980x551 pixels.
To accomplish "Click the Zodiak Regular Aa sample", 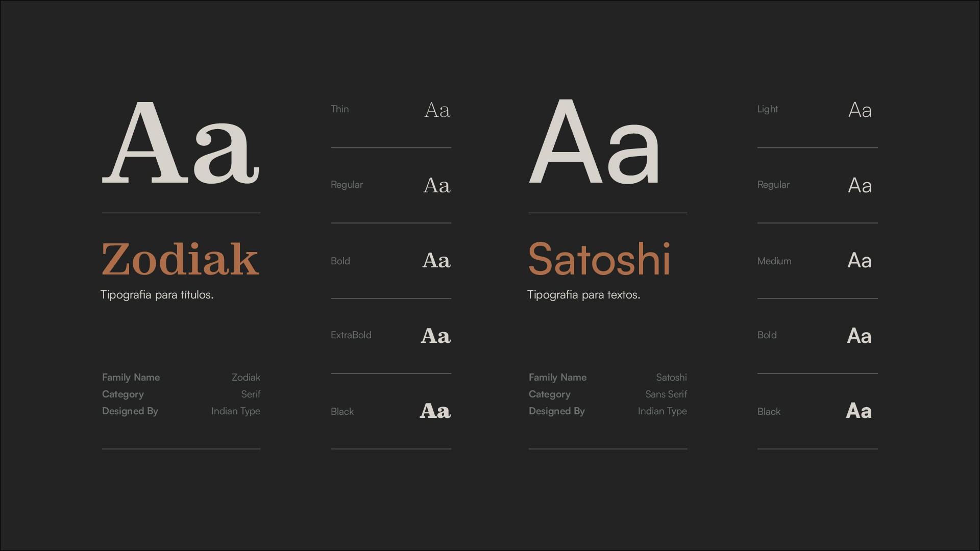I will 437,186.
